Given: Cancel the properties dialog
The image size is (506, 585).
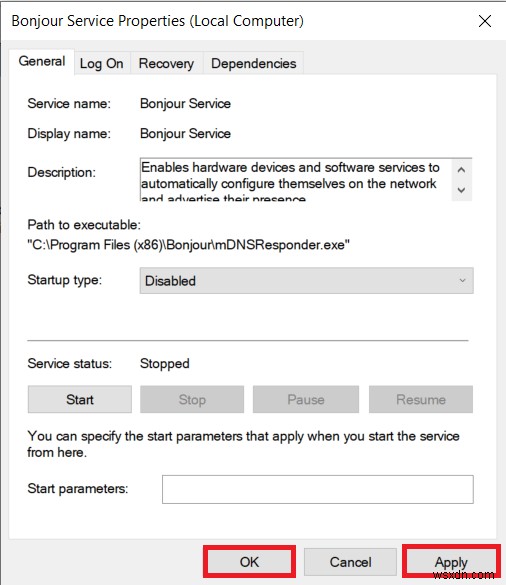Looking at the screenshot, I should (x=350, y=562).
